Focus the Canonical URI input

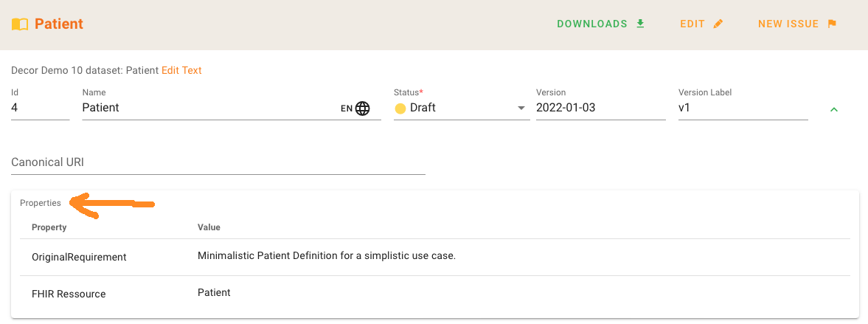tap(218, 162)
